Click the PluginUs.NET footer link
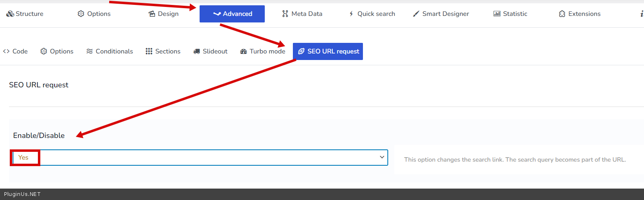The height and width of the screenshot is (200, 644). [22, 194]
